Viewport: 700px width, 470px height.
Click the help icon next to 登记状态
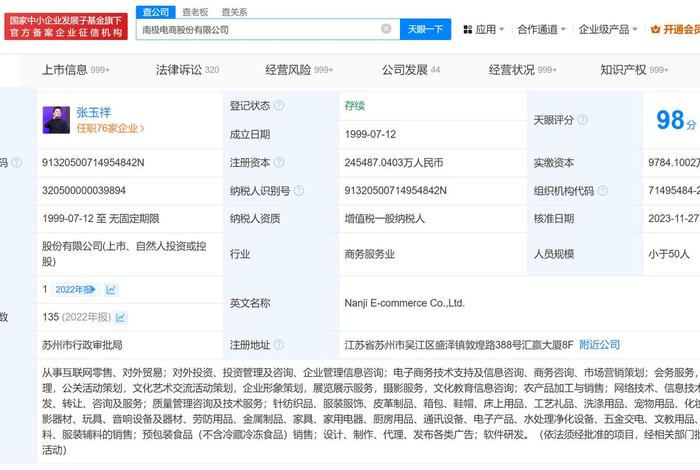click(x=279, y=105)
